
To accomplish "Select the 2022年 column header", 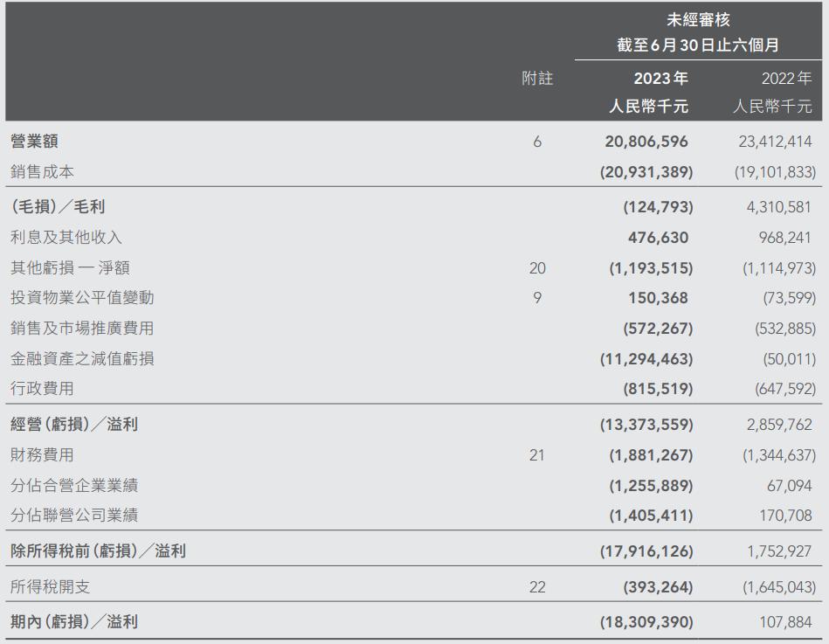I will pos(786,79).
